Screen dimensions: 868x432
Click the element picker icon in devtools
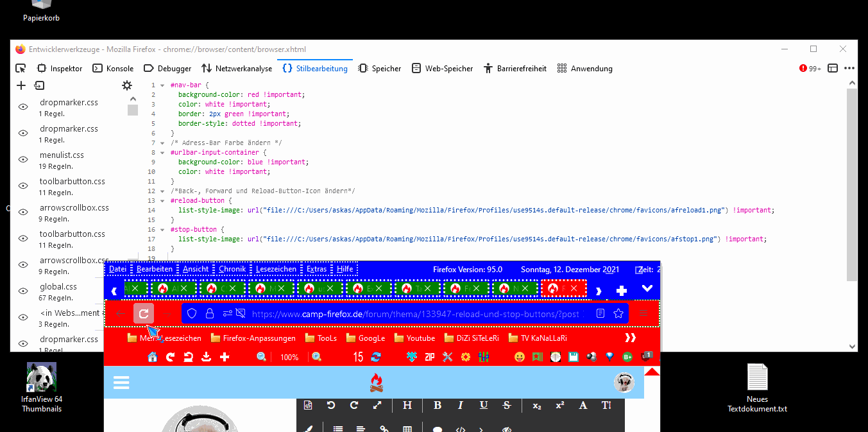(x=21, y=69)
